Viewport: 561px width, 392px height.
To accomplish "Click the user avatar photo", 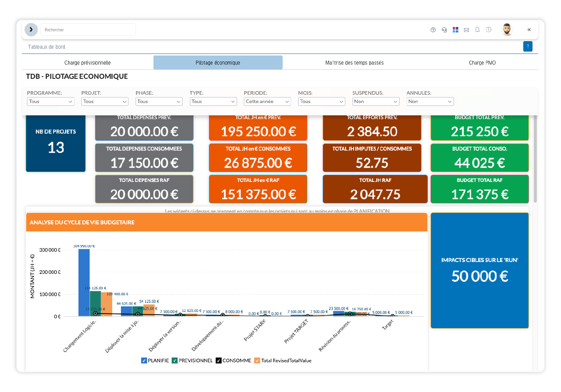I will point(507,29).
